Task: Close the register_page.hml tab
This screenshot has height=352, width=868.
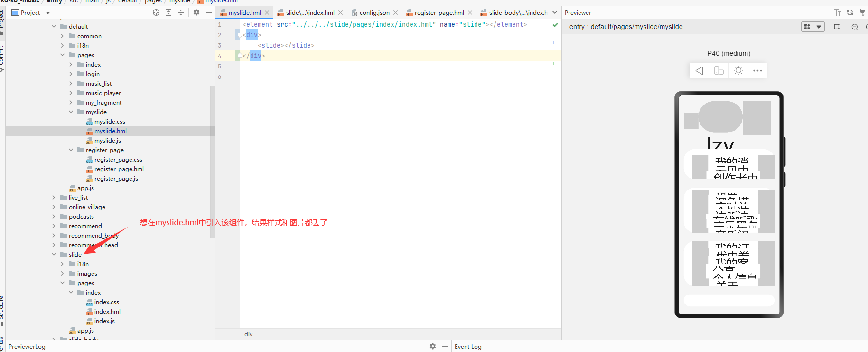Action: coord(470,13)
